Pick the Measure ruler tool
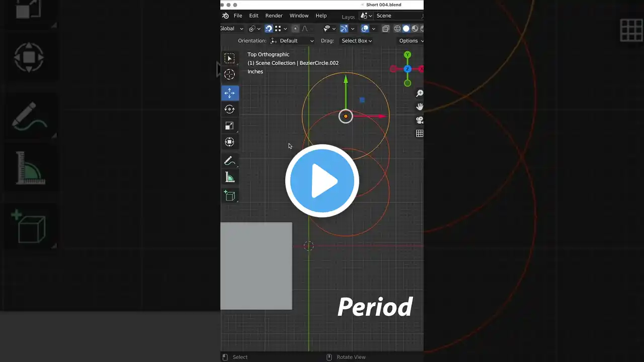The height and width of the screenshot is (362, 644). 229,177
